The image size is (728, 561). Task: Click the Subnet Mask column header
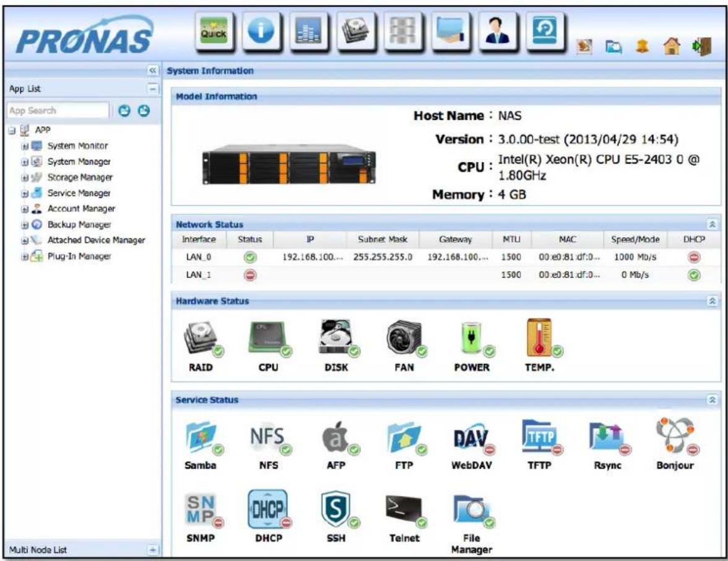383,240
